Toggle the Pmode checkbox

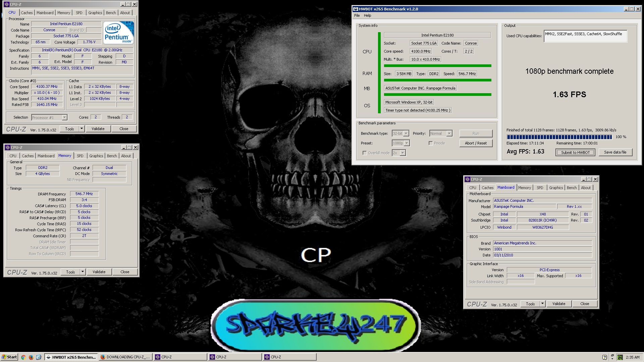pos(431,143)
